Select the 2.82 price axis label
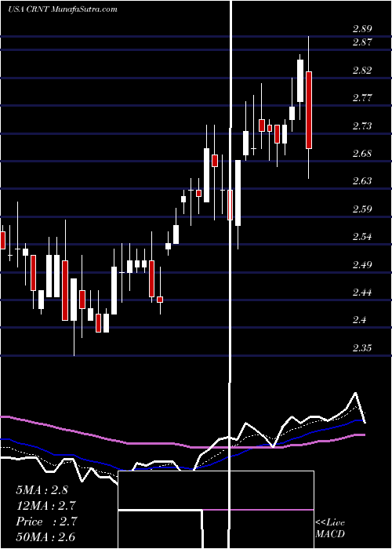Screen dimensions: 392x549 pyautogui.click(x=362, y=71)
